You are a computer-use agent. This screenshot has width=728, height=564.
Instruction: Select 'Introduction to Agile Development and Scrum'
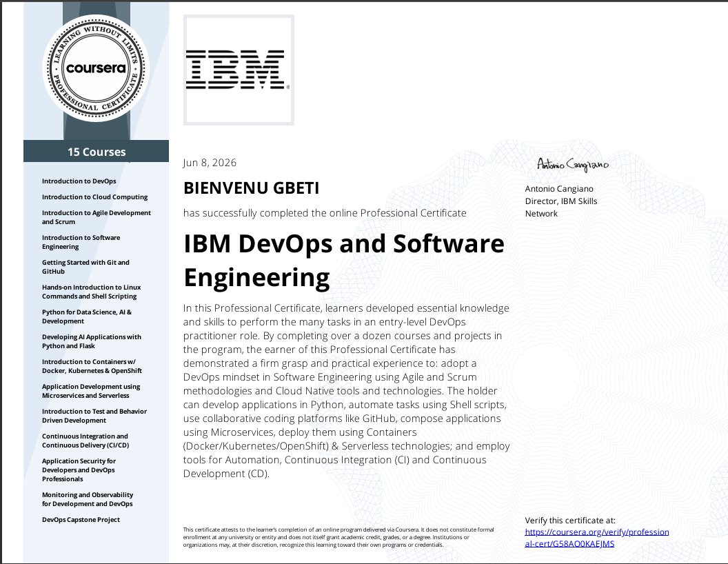click(96, 217)
